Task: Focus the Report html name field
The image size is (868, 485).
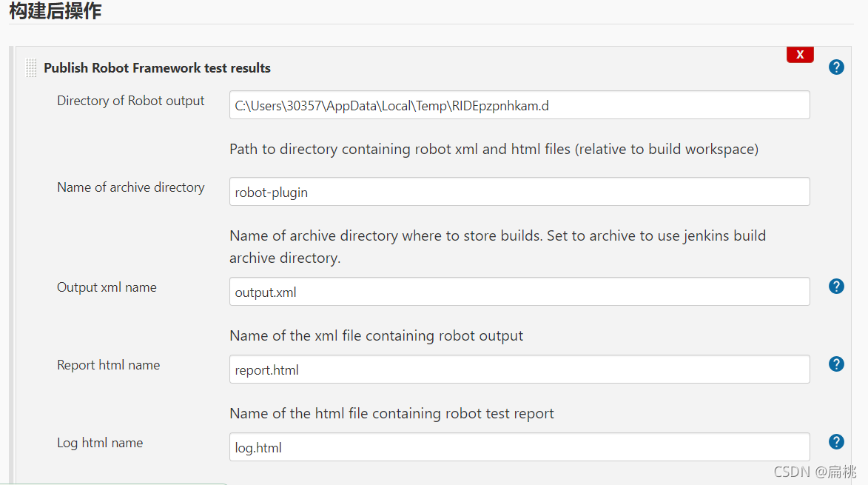Action: tap(519, 369)
